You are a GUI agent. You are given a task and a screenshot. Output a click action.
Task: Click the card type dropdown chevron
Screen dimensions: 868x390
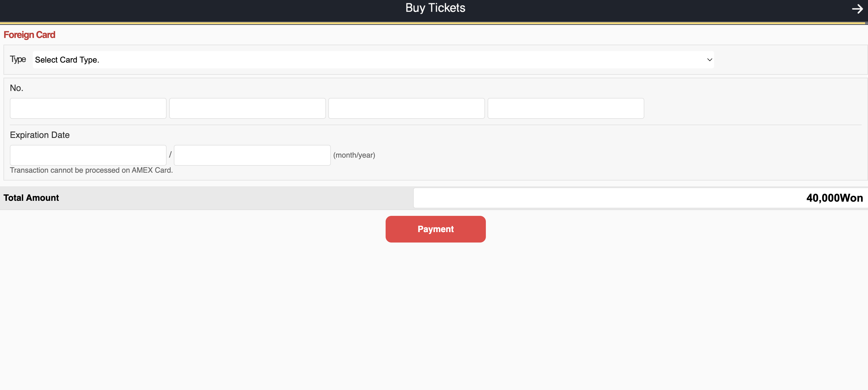709,60
